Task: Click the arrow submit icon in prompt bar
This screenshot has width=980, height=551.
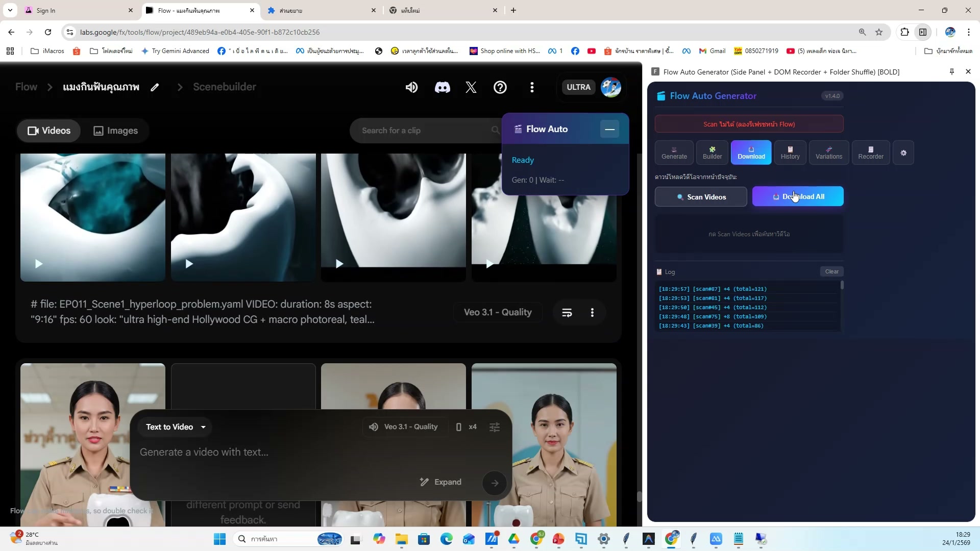Action: 494,483
